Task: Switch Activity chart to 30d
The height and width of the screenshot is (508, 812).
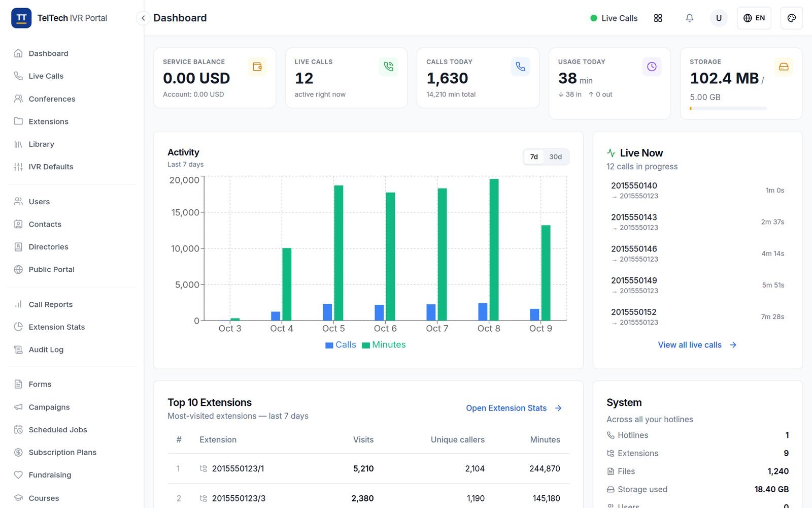Action: [x=556, y=157]
